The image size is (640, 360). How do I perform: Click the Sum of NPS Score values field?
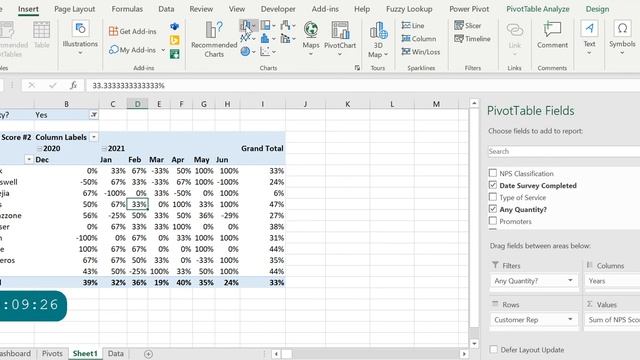pyautogui.click(x=612, y=320)
